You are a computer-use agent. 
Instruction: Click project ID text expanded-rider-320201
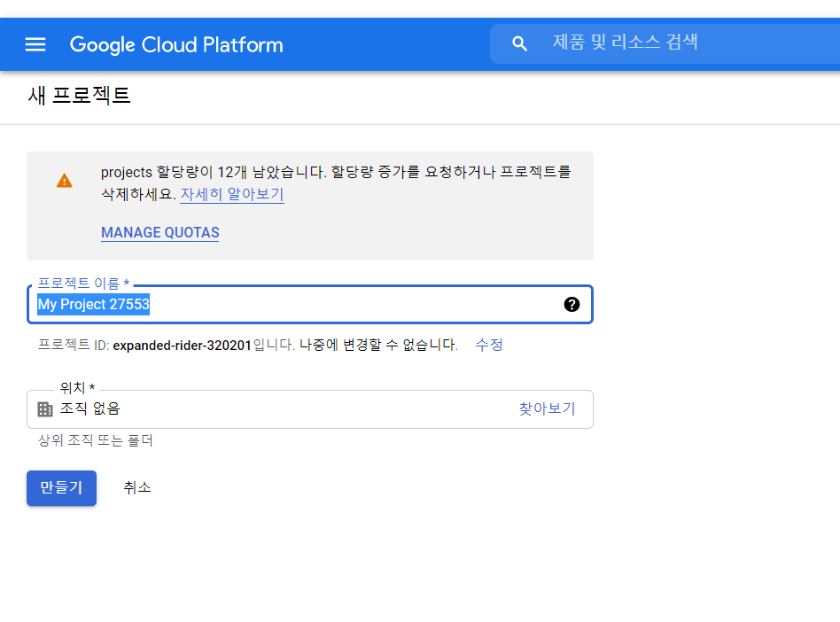pyautogui.click(x=183, y=346)
